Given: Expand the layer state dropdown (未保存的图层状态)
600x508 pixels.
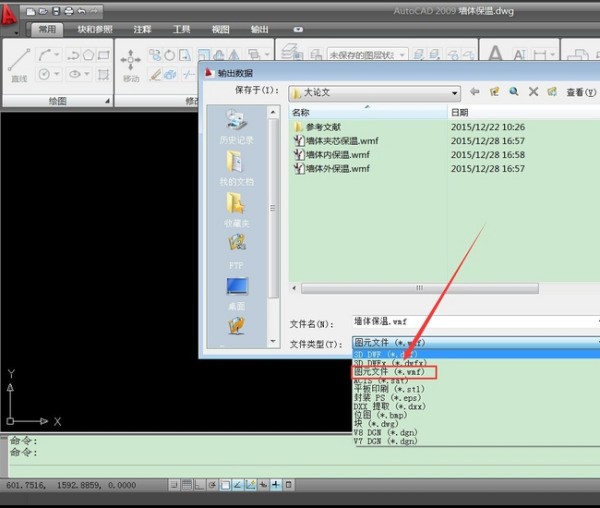Looking at the screenshot, I should (x=402, y=55).
